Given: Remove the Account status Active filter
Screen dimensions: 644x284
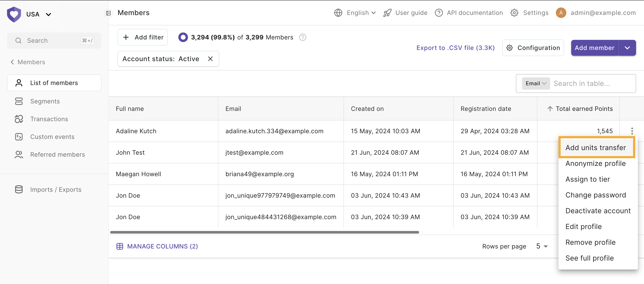Looking at the screenshot, I should click(x=210, y=59).
